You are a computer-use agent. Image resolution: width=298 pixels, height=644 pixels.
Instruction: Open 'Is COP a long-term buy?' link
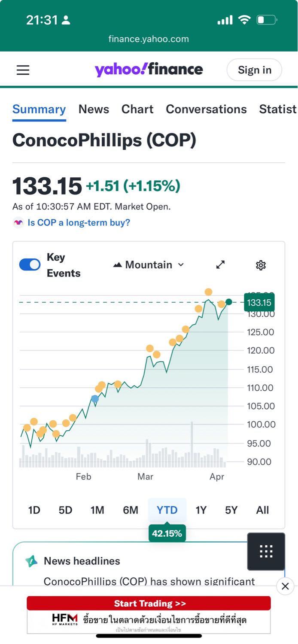pyautogui.click(x=79, y=222)
